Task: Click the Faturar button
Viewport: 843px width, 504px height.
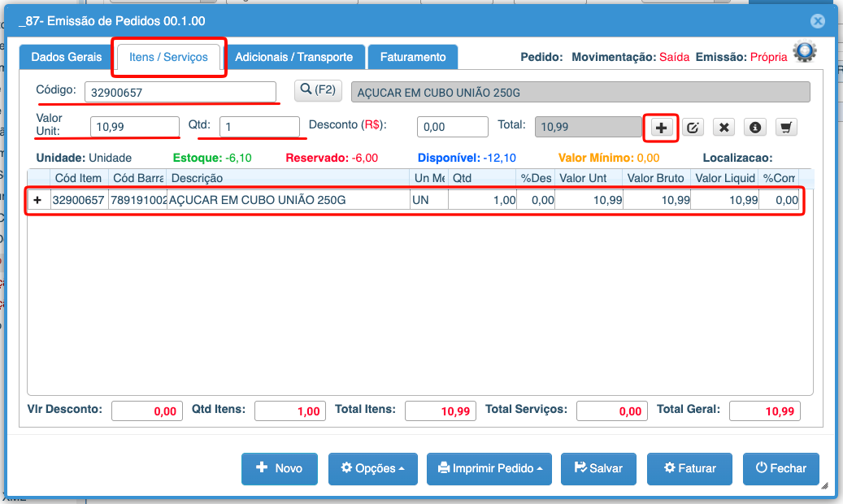Action: pyautogui.click(x=689, y=468)
